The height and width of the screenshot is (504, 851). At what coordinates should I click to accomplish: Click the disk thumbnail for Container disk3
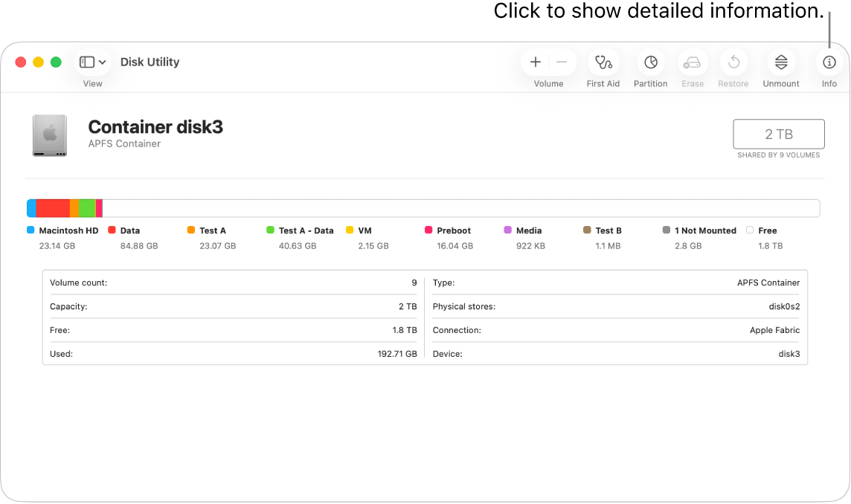[49, 135]
